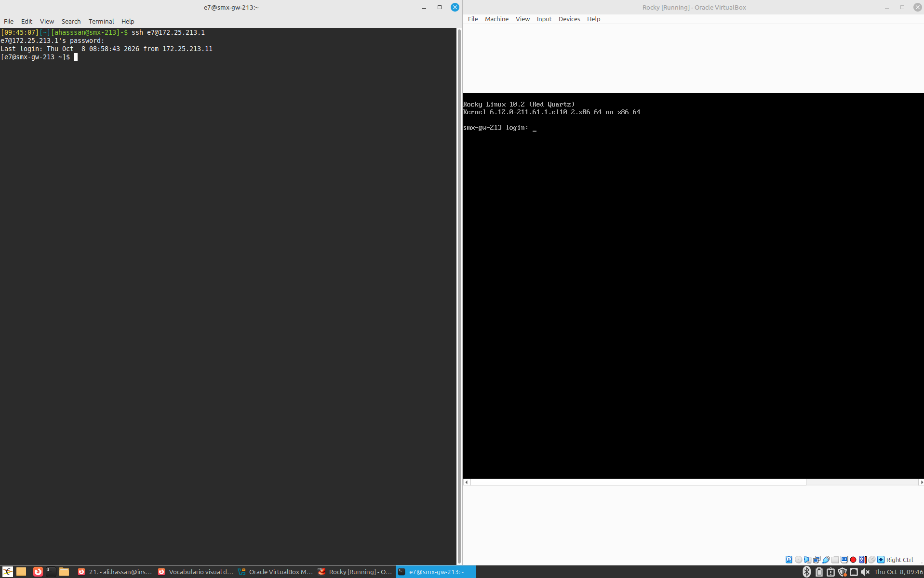Open the VirtualBox hard disk activity indicator
Viewport: 924px width, 578px height.
click(789, 560)
